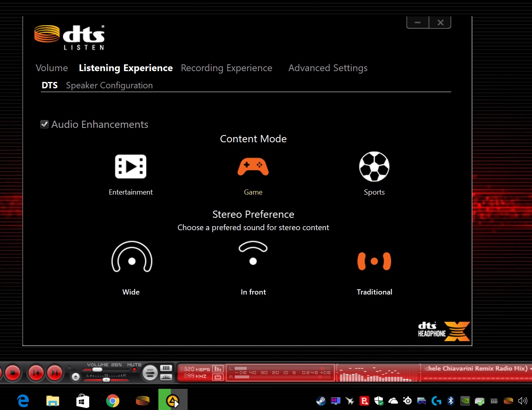
Task: Open Steam from the system tray
Action: pyautogui.click(x=321, y=401)
